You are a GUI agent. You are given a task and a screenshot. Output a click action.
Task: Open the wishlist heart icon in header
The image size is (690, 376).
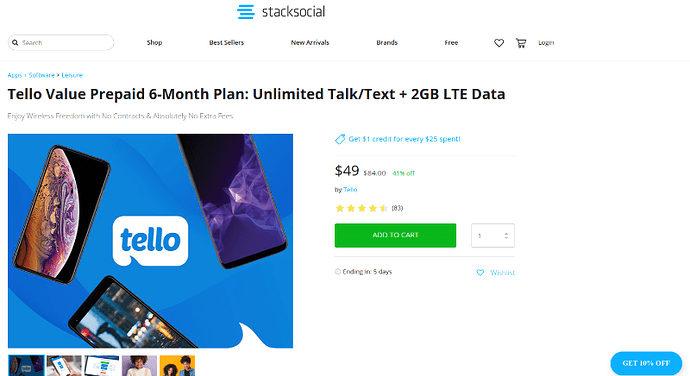[x=499, y=43]
